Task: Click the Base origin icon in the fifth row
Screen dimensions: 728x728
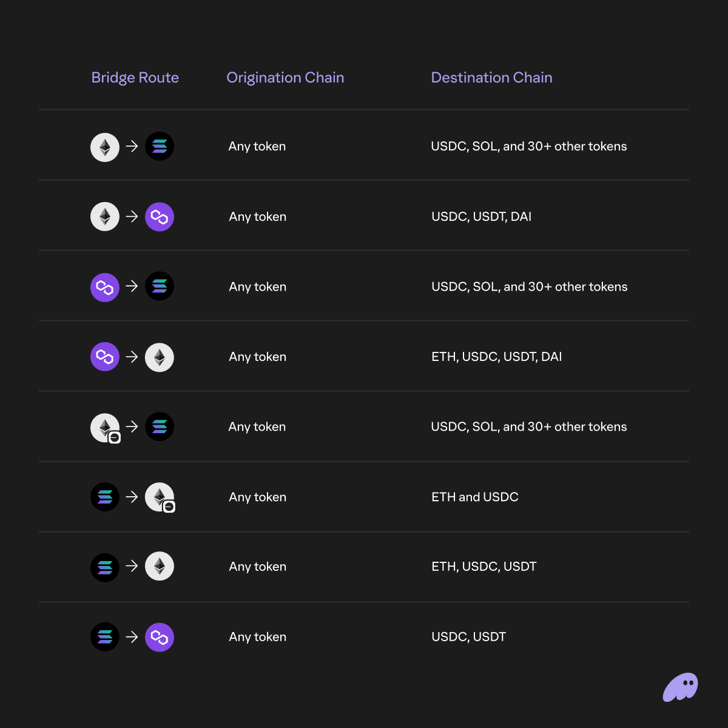Action: tap(106, 428)
